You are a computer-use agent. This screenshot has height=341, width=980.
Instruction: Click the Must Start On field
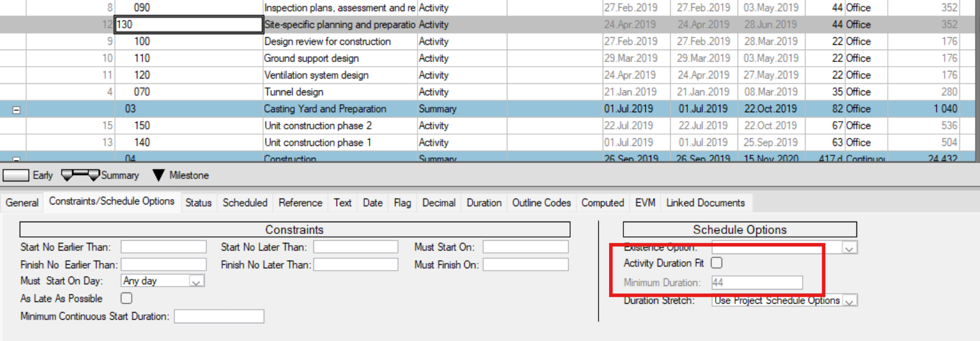coord(526,247)
